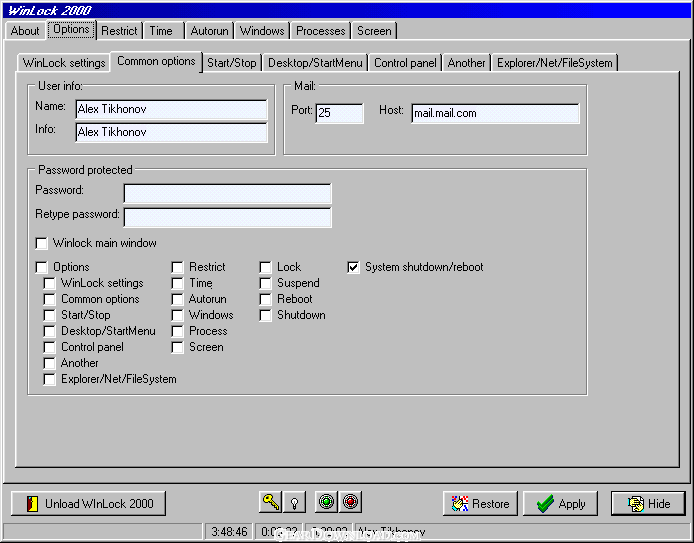This screenshot has height=543, width=694.
Task: Select the Common options sub-tab
Action: [x=156, y=62]
